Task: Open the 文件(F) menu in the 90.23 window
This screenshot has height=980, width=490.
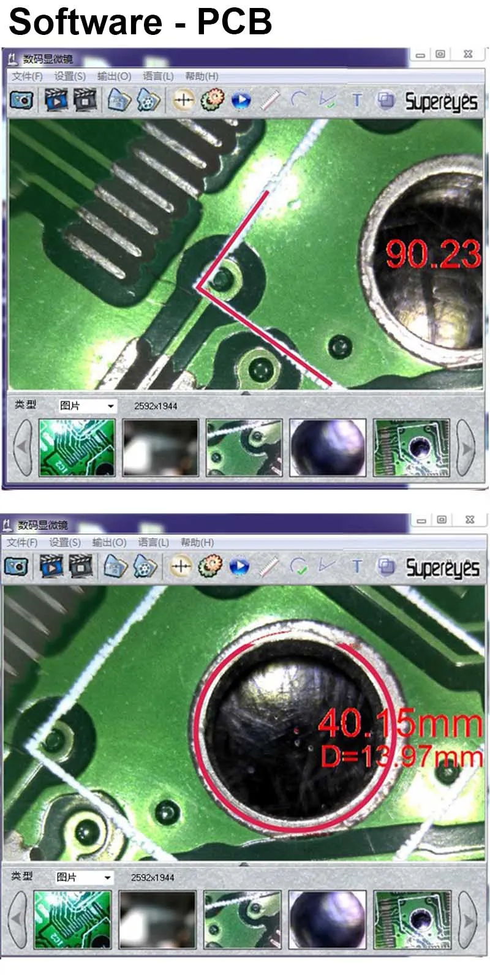Action: click(27, 76)
